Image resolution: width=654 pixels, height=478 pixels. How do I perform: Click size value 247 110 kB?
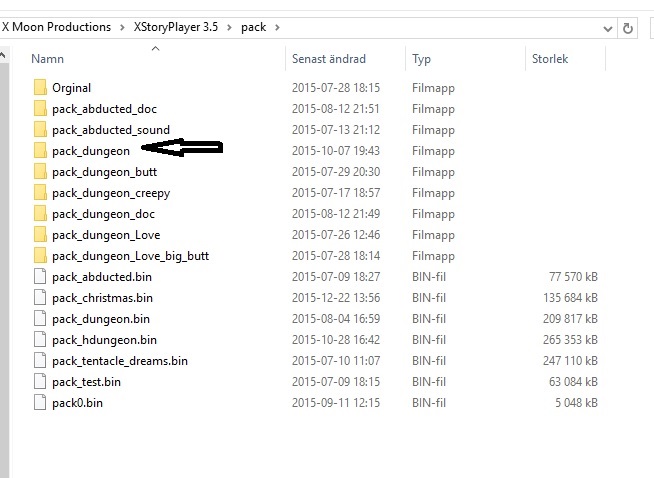point(570,361)
